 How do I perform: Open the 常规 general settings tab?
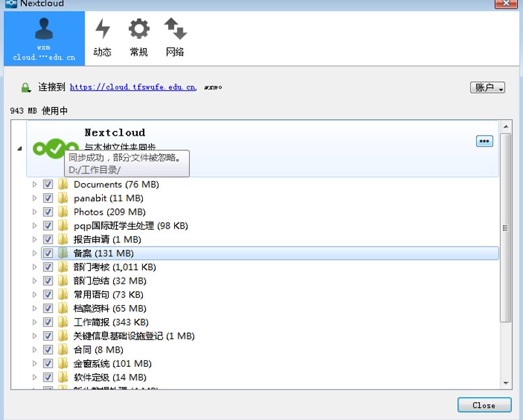coord(139,38)
